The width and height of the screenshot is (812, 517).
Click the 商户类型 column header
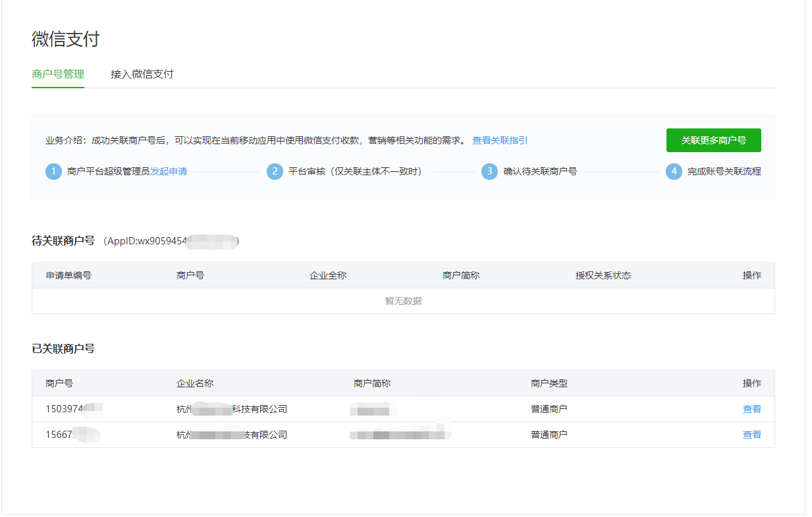549,383
